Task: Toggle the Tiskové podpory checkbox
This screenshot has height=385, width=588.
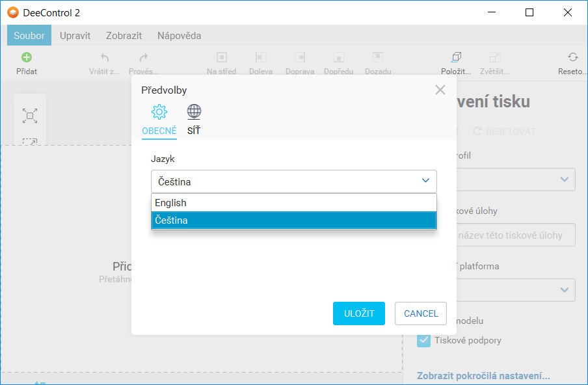Action: click(423, 340)
